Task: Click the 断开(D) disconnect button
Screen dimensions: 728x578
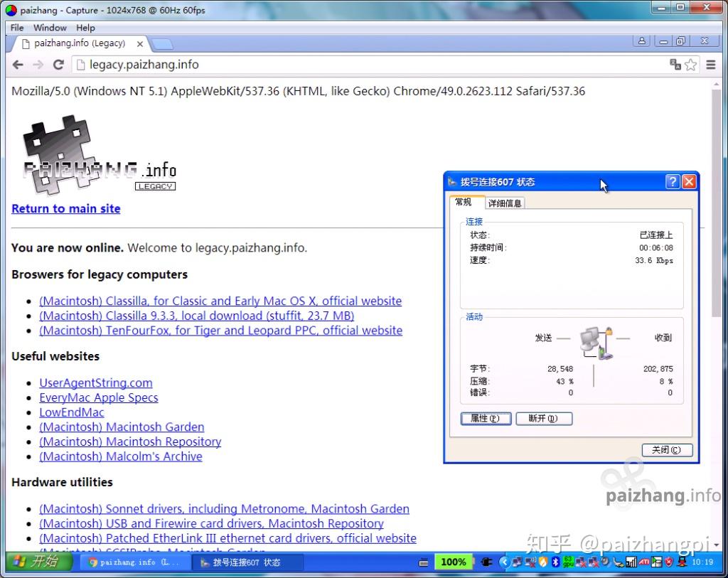Action: (544, 418)
